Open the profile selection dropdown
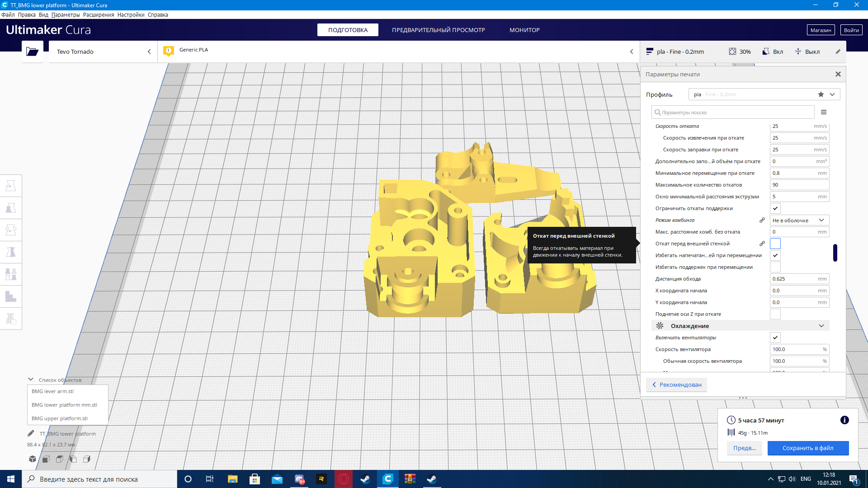868x488 pixels. pyautogui.click(x=764, y=94)
